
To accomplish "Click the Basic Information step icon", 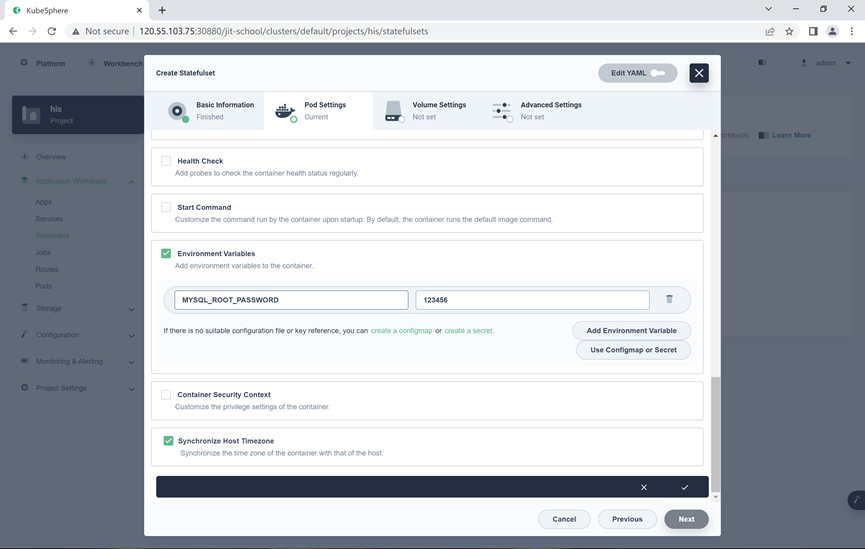I will pyautogui.click(x=178, y=111).
